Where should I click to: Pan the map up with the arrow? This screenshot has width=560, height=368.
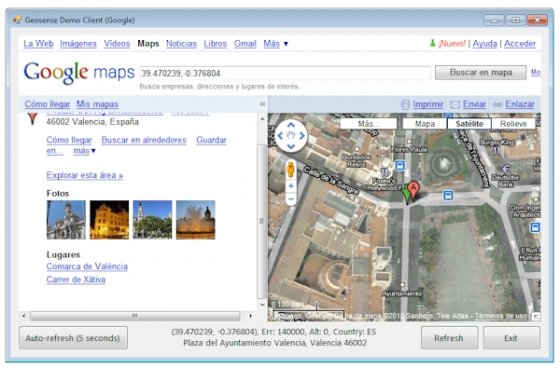pyautogui.click(x=291, y=125)
